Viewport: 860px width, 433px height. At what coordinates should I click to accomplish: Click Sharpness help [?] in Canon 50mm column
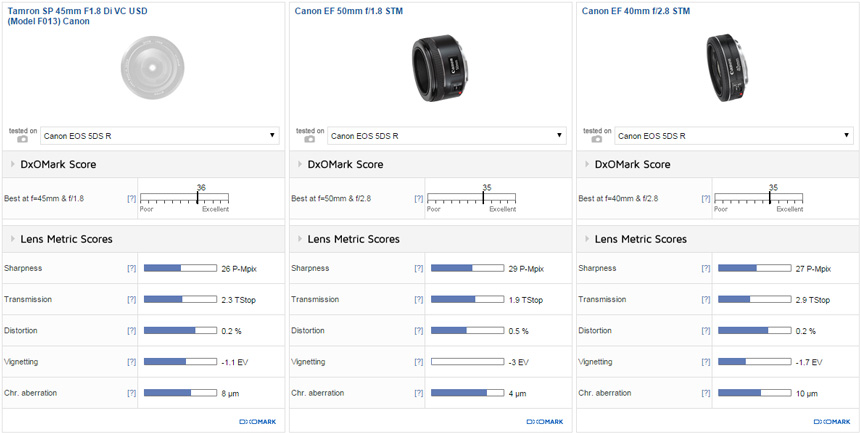click(418, 268)
